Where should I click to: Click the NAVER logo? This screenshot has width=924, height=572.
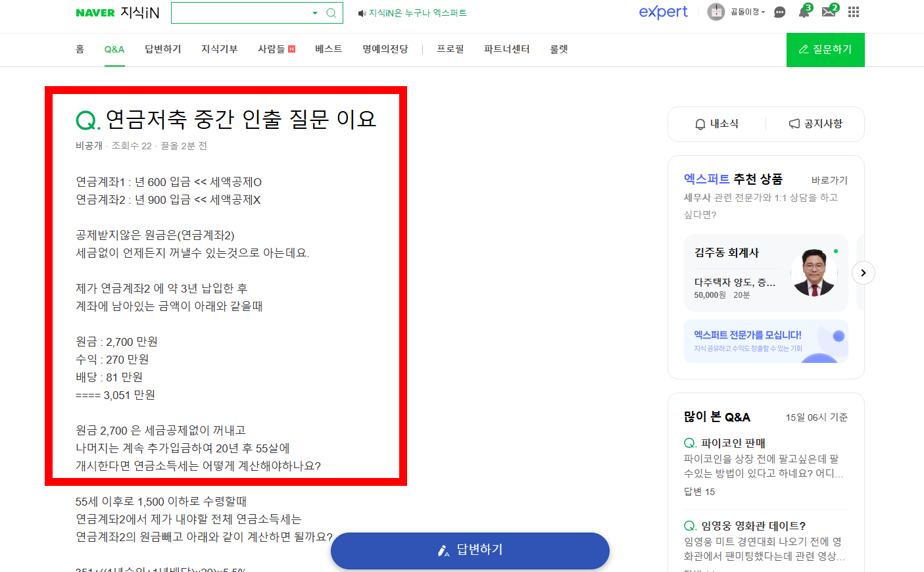pos(95,12)
